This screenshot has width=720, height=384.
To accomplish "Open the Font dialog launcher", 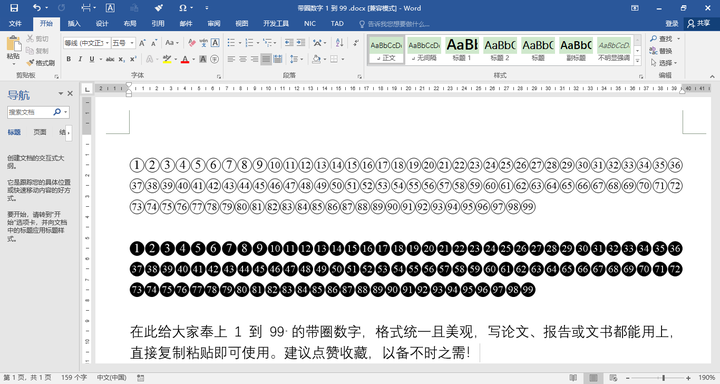I will click(219, 76).
